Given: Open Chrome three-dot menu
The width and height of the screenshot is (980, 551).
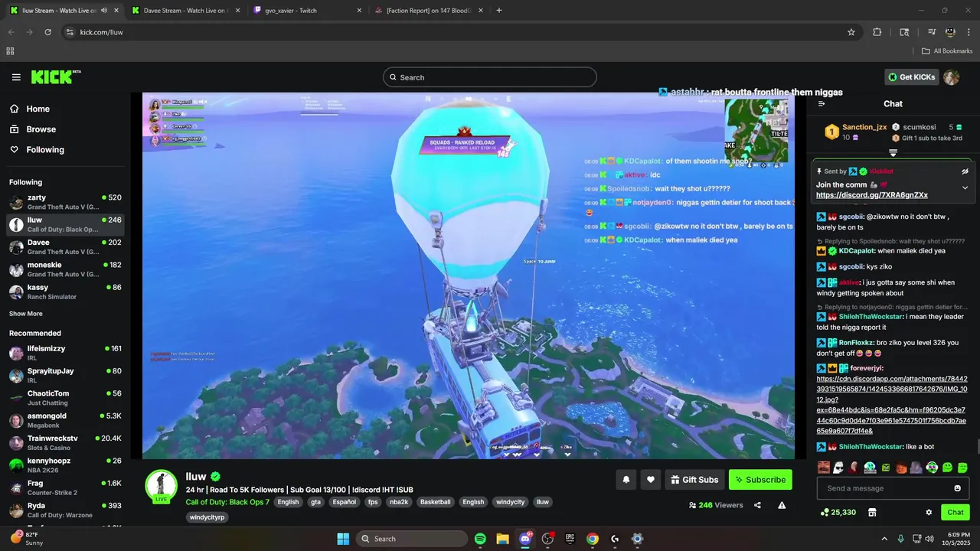Looking at the screenshot, I should (969, 32).
